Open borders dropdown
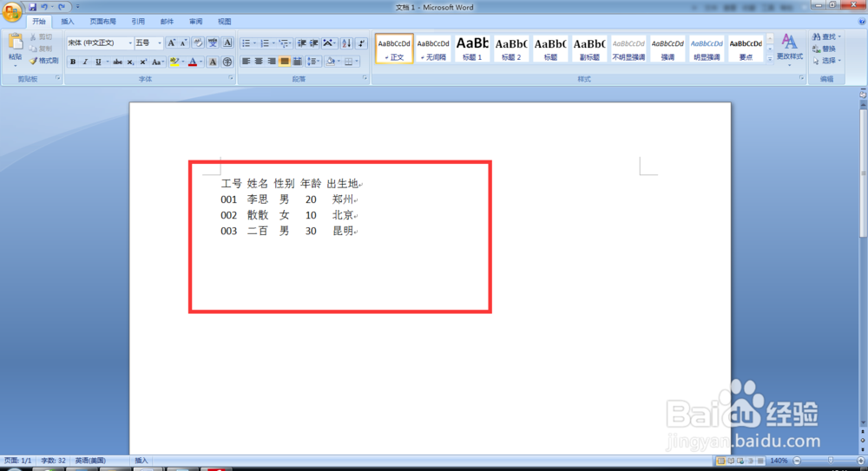Viewport: 868px width, 471px height. click(x=357, y=62)
